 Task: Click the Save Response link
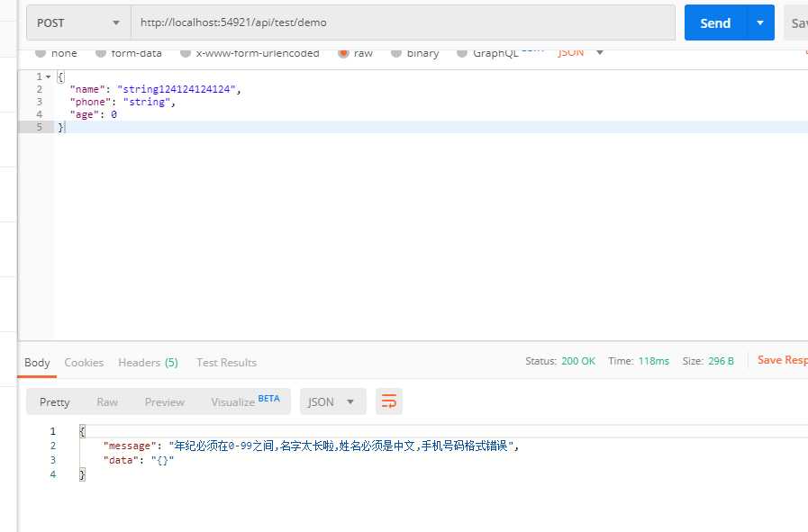pyautogui.click(x=782, y=360)
